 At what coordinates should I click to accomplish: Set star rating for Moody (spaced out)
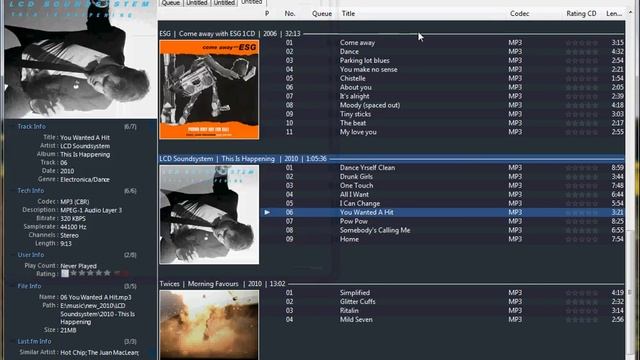[x=582, y=105]
